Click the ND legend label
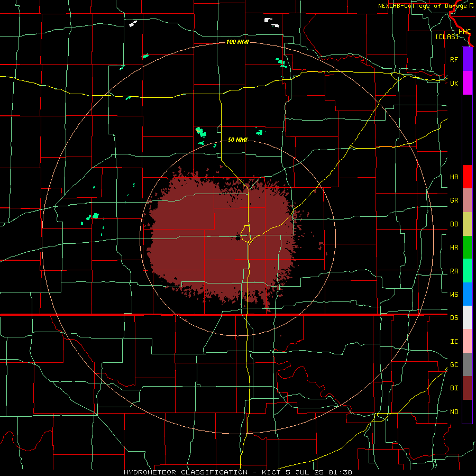 tap(454, 411)
